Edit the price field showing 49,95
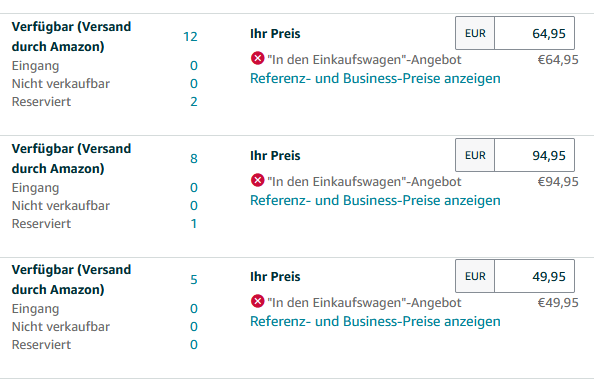594x381 pixels. click(534, 276)
